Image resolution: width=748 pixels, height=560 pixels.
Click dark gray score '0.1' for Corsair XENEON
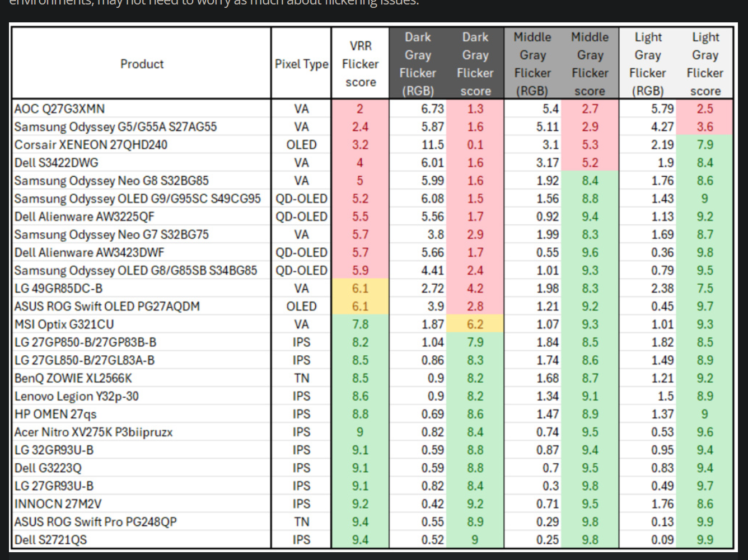point(475,144)
